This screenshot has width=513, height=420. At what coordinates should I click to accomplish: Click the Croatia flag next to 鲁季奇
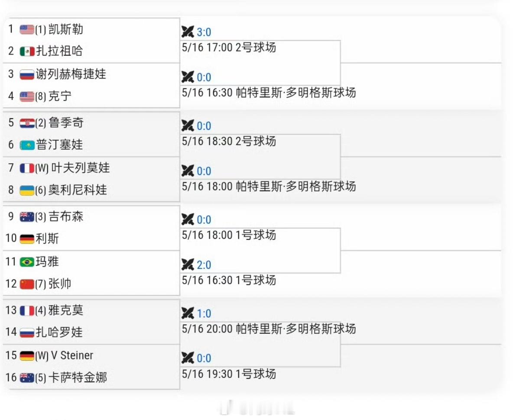click(27, 123)
